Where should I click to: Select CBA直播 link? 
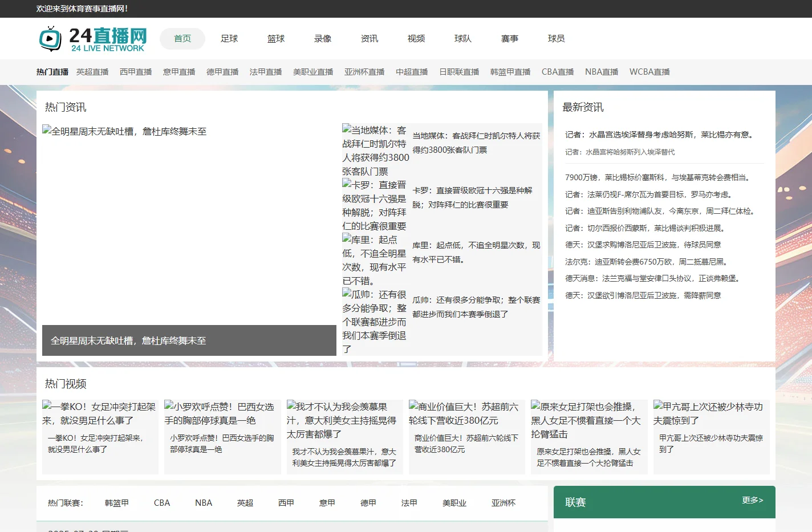558,72
